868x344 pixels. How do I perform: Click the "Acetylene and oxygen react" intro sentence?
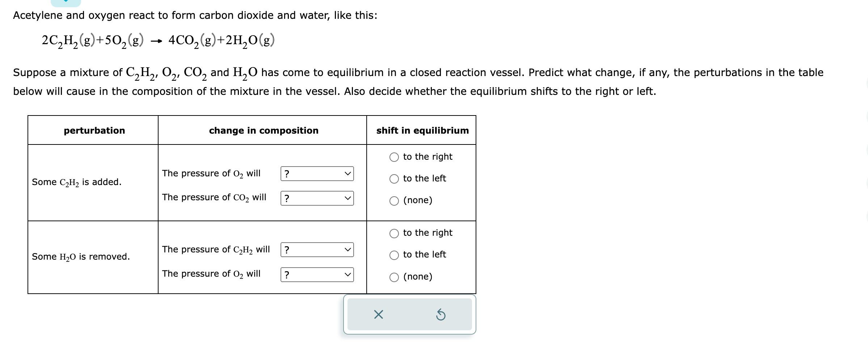tap(195, 15)
